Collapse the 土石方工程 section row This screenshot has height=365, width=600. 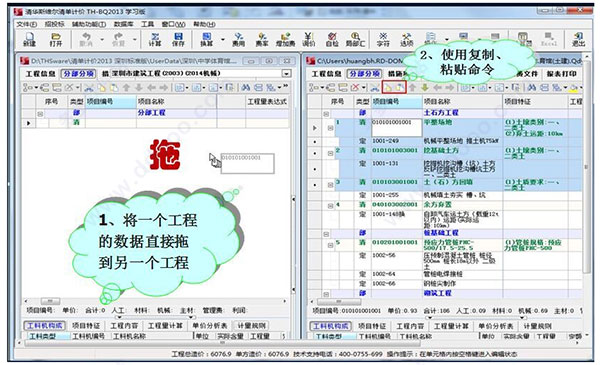coord(326,114)
